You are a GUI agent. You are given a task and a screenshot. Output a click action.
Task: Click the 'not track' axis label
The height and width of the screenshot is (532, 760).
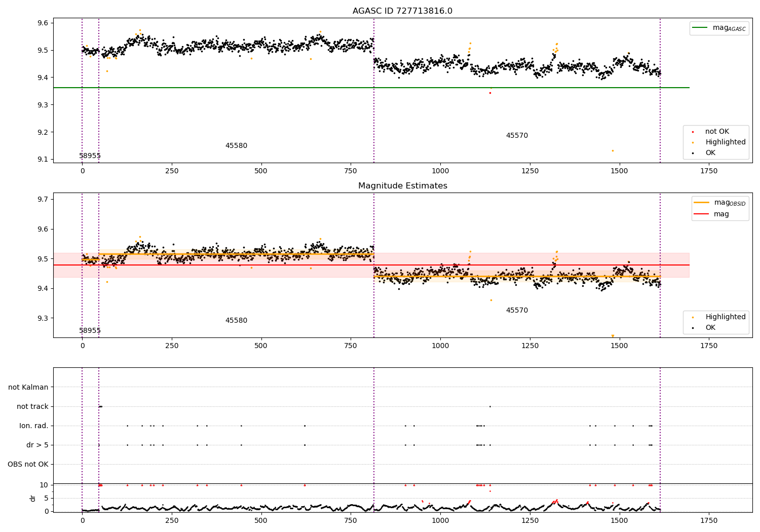tap(32, 406)
